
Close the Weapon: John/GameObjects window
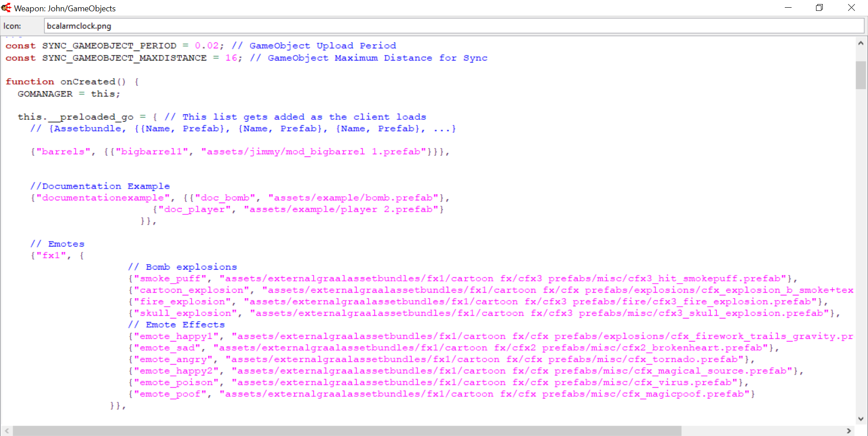click(x=851, y=8)
